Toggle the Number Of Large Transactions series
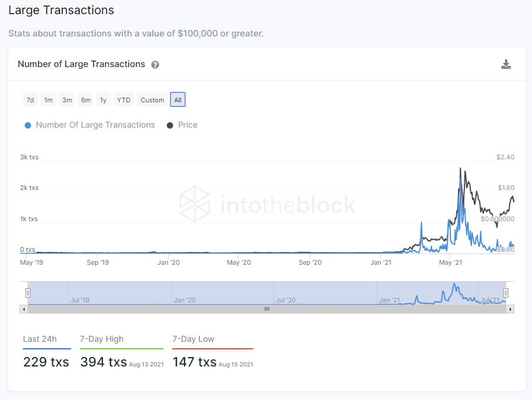The height and width of the screenshot is (400, 532). (89, 125)
